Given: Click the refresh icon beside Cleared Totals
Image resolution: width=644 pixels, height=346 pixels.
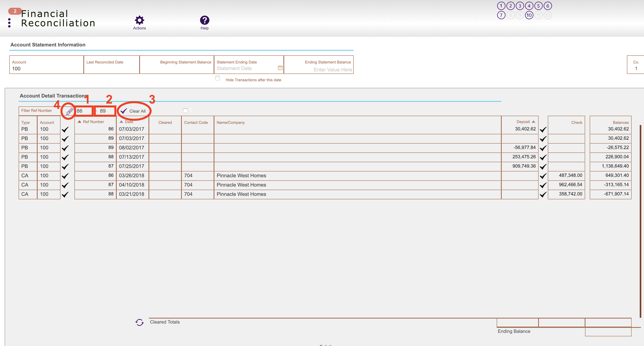Looking at the screenshot, I should click(x=139, y=322).
